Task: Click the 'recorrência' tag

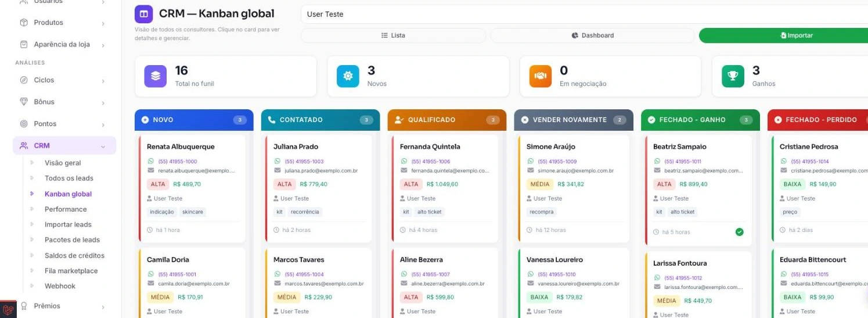Action: (x=305, y=212)
